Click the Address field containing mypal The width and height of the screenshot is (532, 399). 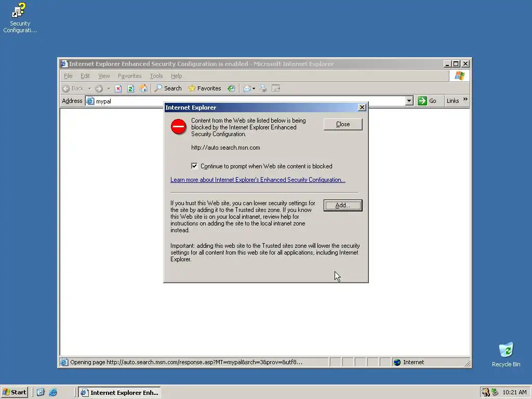pyautogui.click(x=249, y=101)
